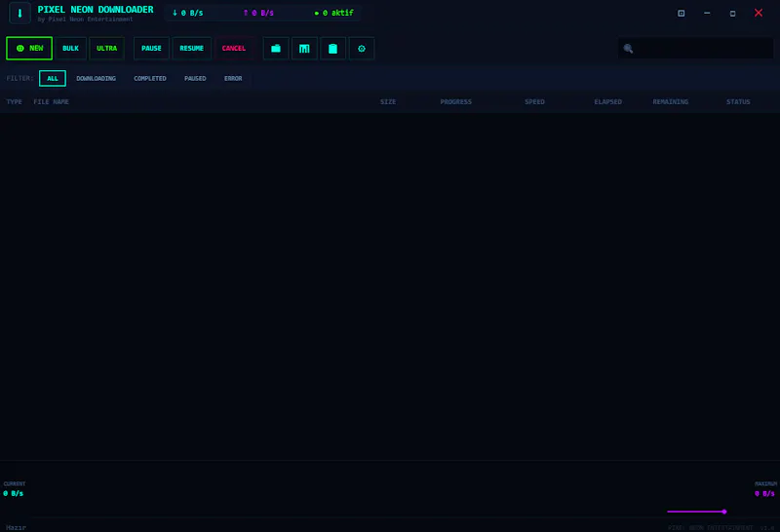Image resolution: width=780 pixels, height=532 pixels.
Task: Click the MAXIMUM '0 B/s' value
Action: [764, 494]
